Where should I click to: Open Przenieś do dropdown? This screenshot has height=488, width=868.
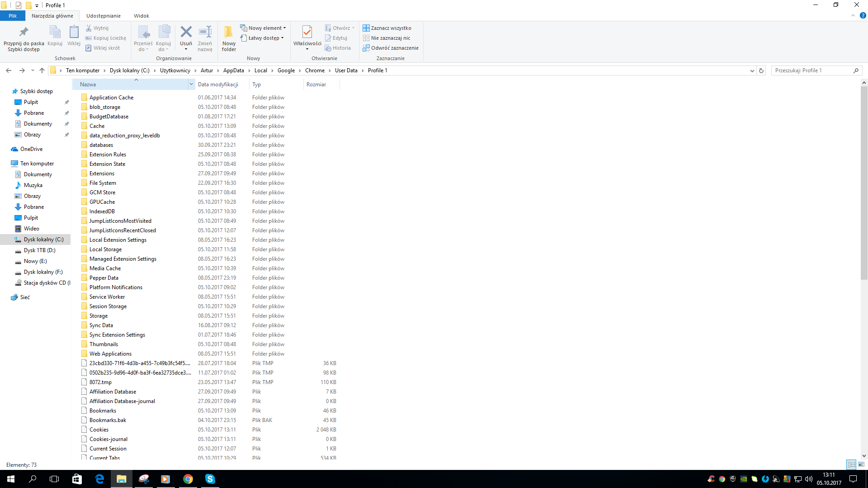[143, 38]
